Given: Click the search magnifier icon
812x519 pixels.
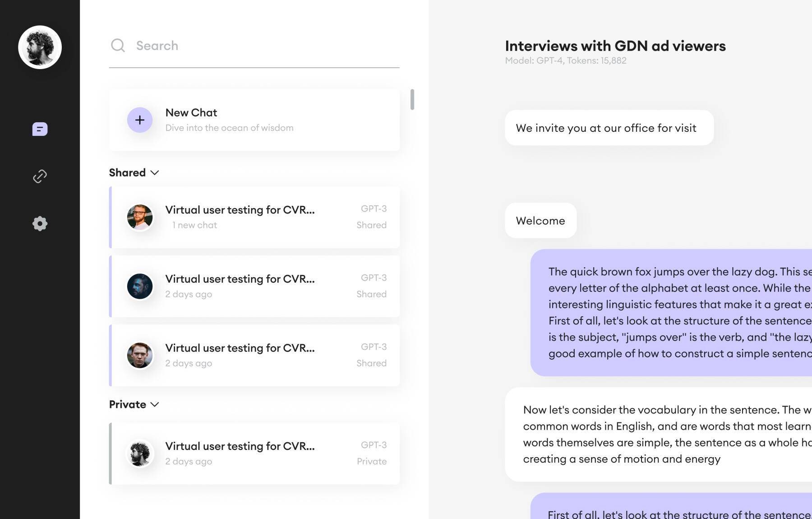Looking at the screenshot, I should [118, 46].
